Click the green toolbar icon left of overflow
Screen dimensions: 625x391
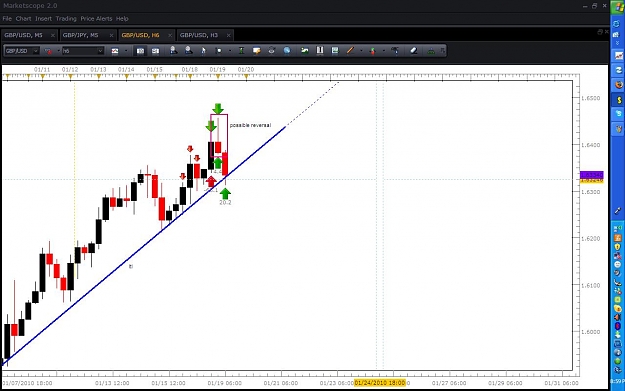[431, 51]
